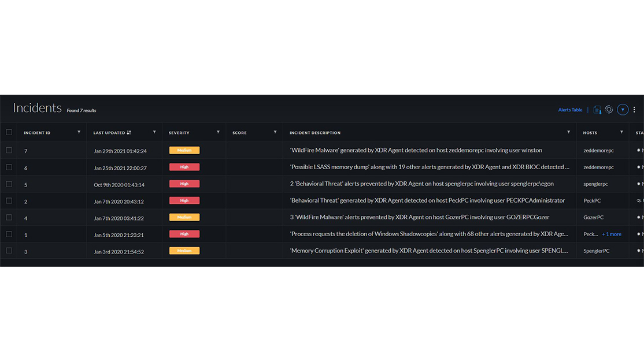Select the checkbox for incident 5
This screenshot has width=644, height=362.
9,184
